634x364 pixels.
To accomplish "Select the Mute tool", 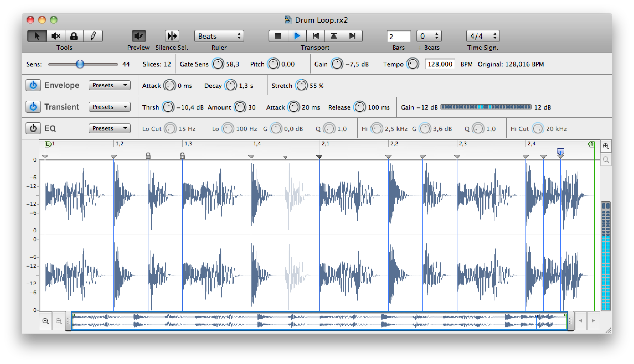I will point(56,36).
